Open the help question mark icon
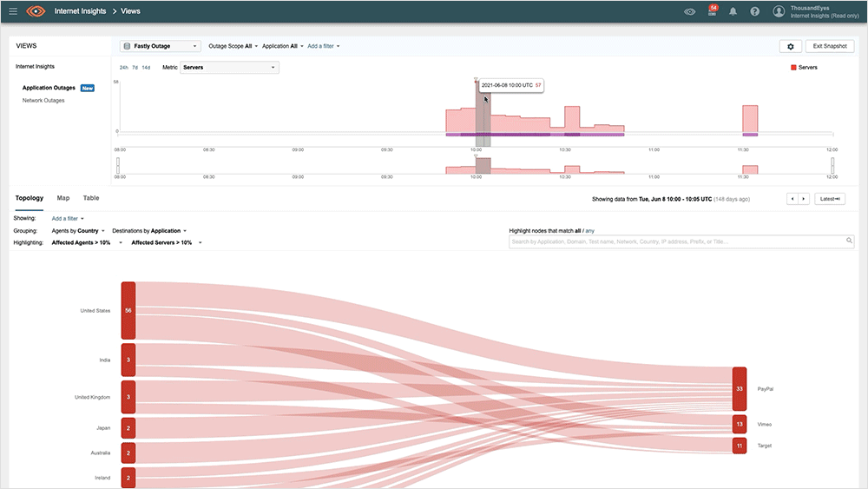 755,11
